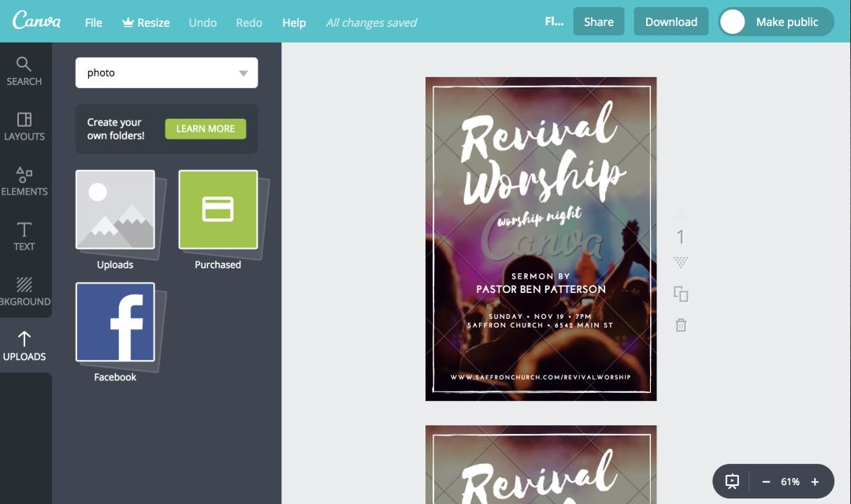Open the Search panel in sidebar

pos(24,71)
